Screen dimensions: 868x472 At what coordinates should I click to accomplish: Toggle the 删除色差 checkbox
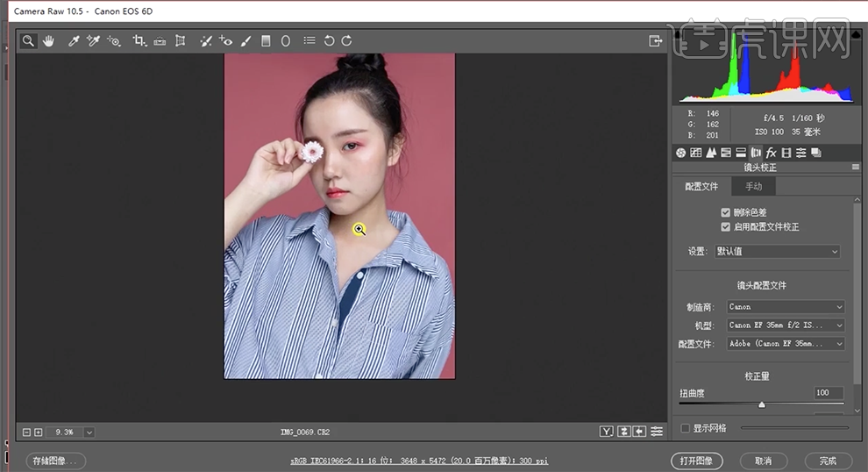(725, 212)
